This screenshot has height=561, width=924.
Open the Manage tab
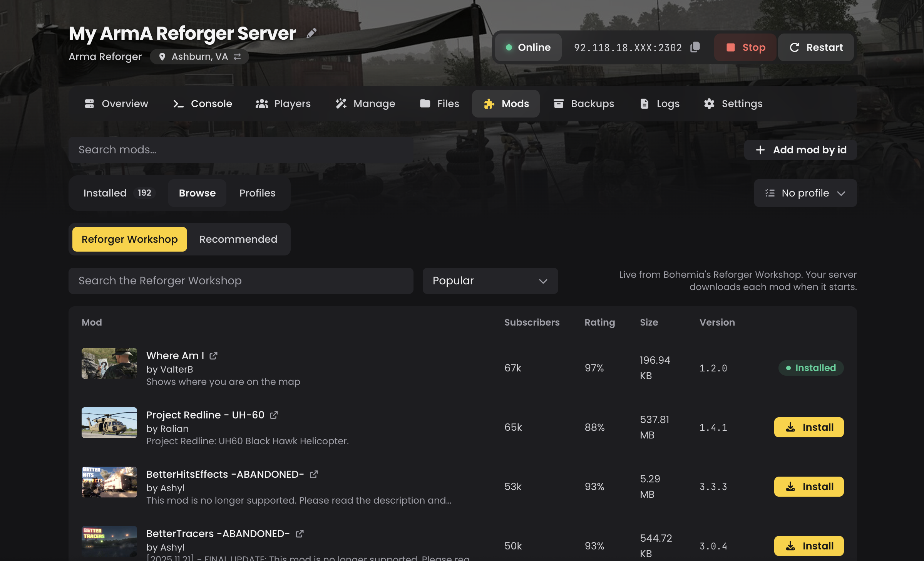(365, 104)
